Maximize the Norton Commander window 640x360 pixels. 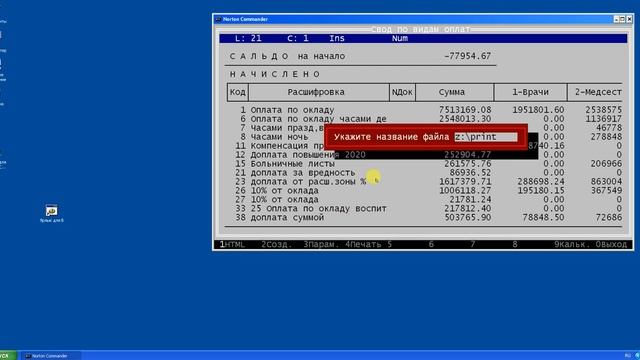click(x=623, y=19)
